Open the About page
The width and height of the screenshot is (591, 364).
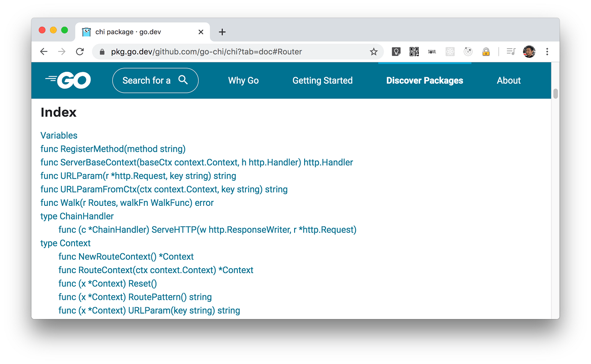point(509,80)
